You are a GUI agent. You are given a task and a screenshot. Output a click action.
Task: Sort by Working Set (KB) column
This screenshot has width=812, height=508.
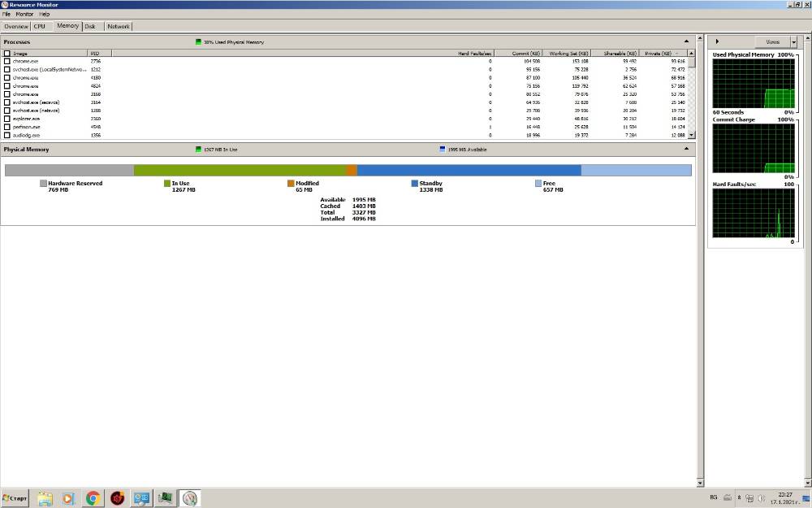pyautogui.click(x=568, y=54)
